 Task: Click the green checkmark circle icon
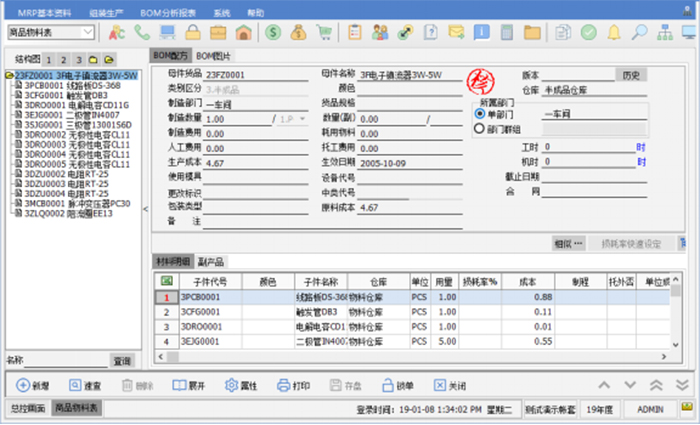click(589, 32)
